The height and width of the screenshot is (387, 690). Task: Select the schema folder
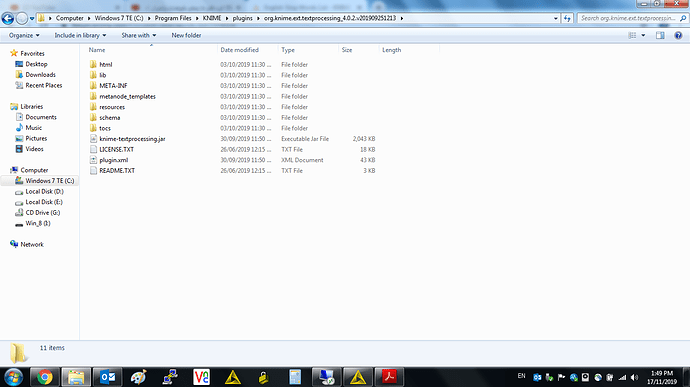(x=110, y=117)
